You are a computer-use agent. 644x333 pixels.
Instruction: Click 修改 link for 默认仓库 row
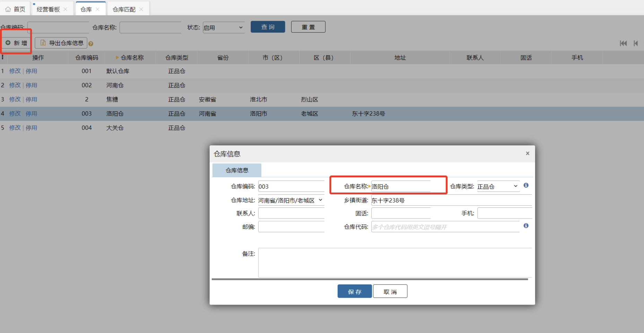[x=15, y=71]
